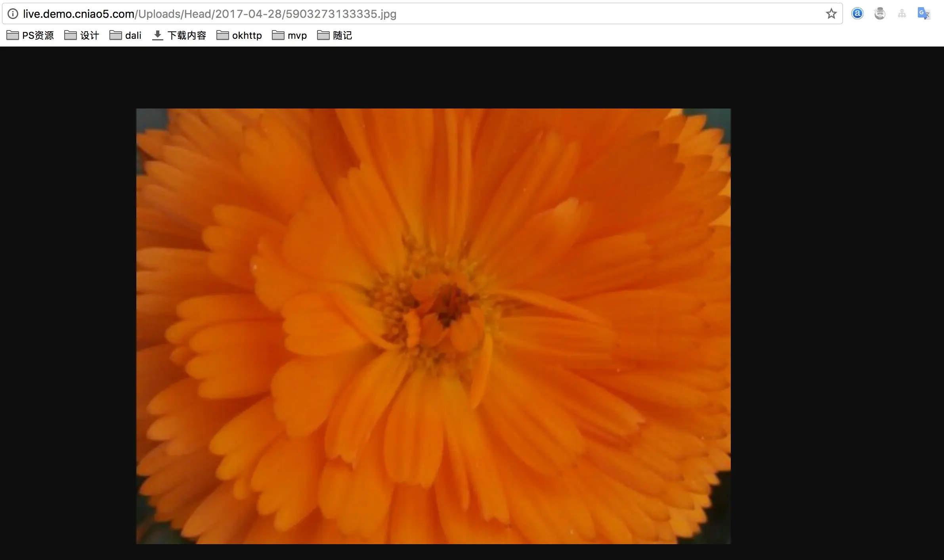Click the download arrow icon beside 下载内容
The image size is (944, 560).
point(158,35)
